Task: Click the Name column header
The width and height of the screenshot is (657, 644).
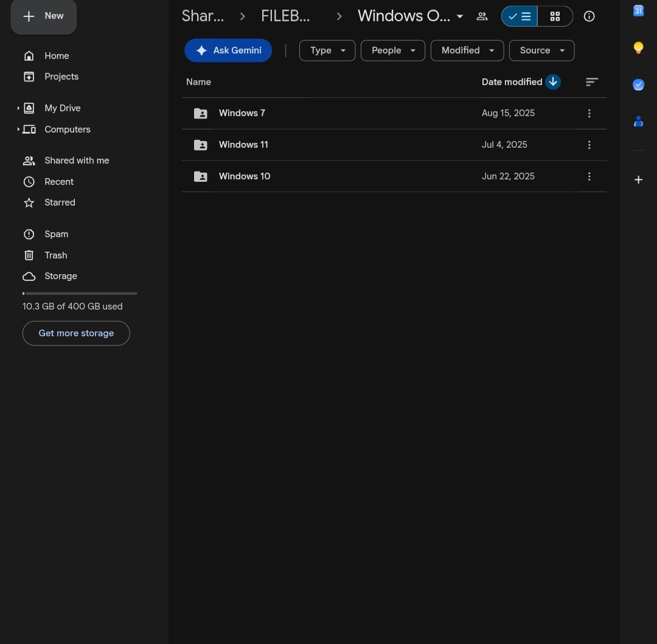Action: [198, 82]
